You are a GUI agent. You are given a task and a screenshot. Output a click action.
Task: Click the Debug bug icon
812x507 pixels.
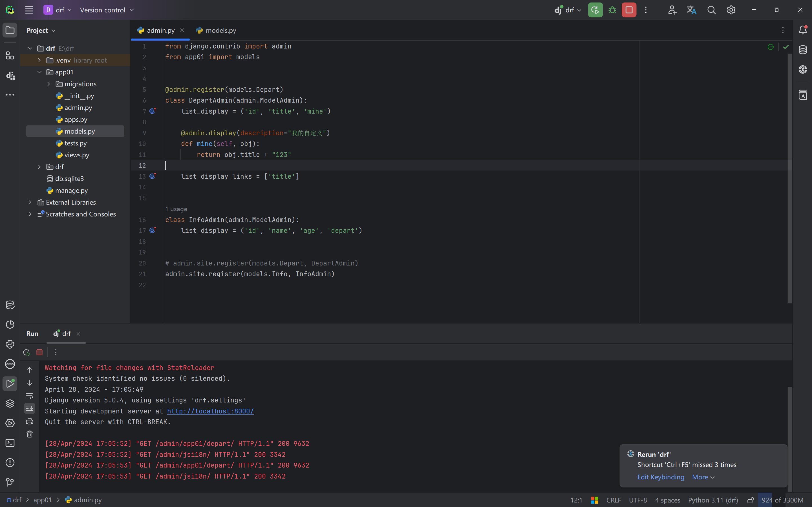coord(612,10)
